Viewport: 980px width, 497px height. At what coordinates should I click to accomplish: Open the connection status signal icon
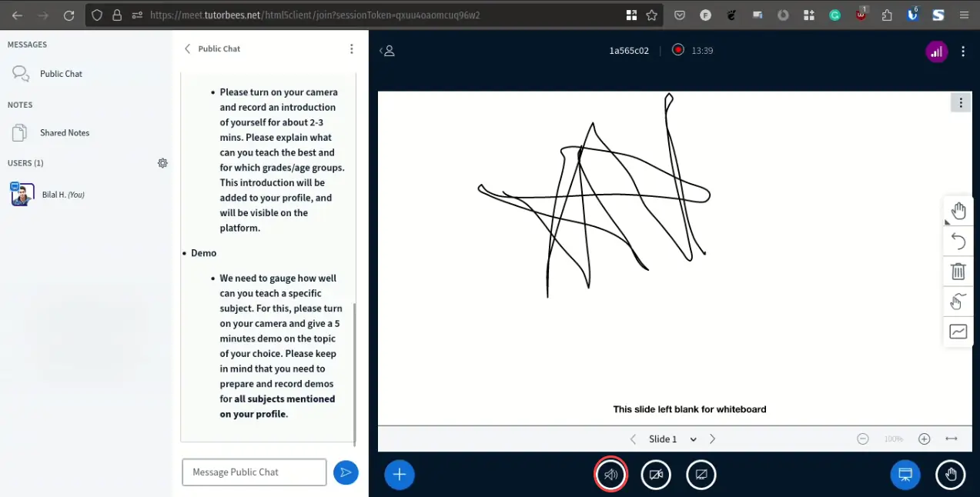[x=936, y=52]
